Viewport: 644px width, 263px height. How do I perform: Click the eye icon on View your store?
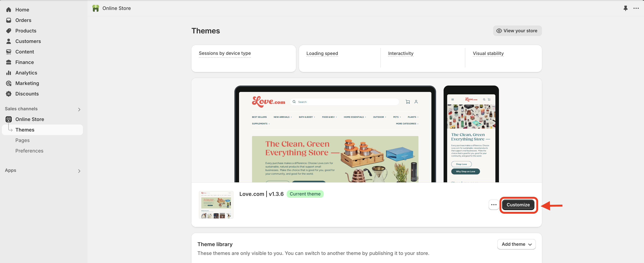(499, 31)
